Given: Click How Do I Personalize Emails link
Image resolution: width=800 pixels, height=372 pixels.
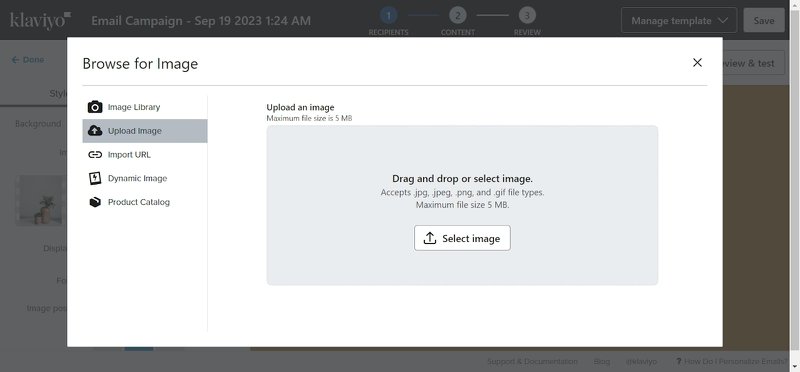Looking at the screenshot, I should click(x=732, y=361).
